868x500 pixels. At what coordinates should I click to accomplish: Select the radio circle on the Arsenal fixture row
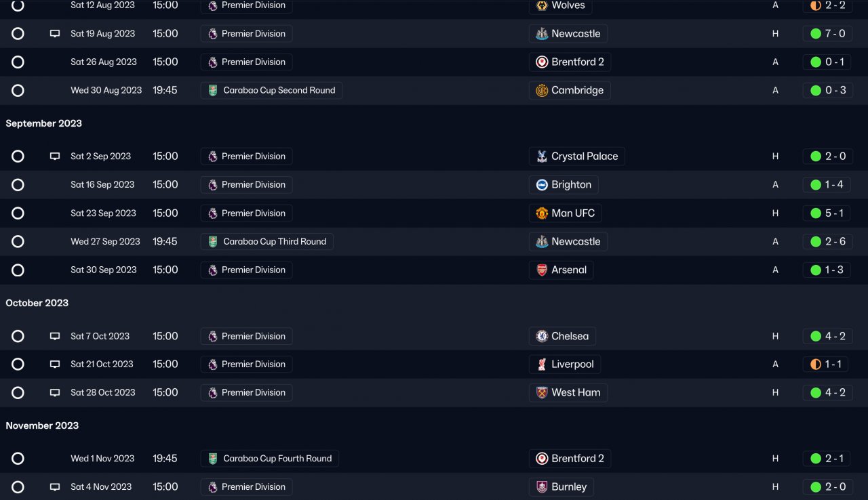[18, 270]
